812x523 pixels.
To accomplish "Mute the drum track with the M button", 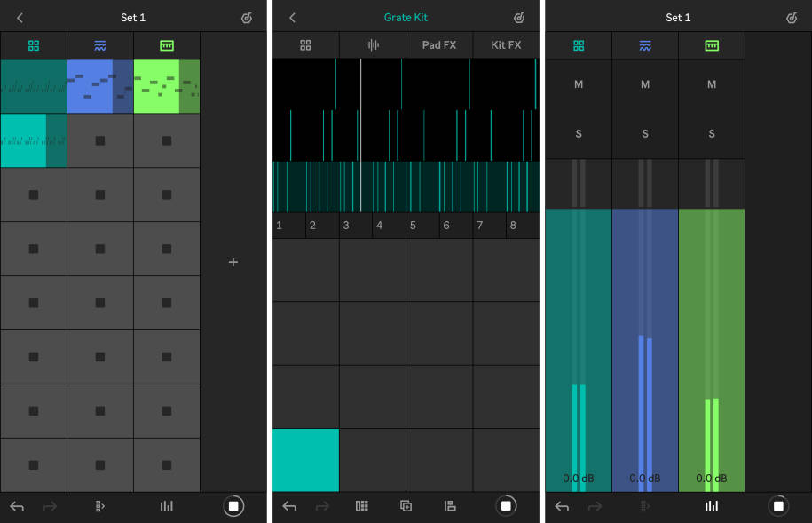I will [578, 84].
